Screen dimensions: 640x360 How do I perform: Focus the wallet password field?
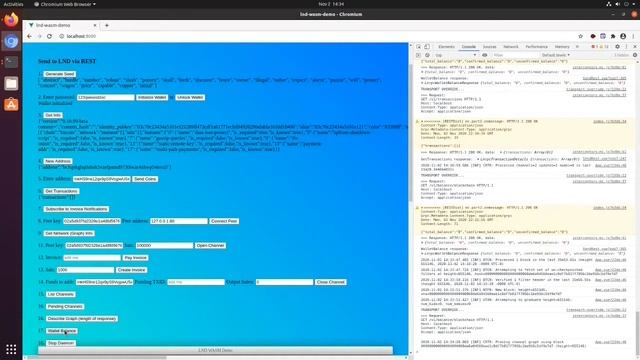click(x=106, y=98)
